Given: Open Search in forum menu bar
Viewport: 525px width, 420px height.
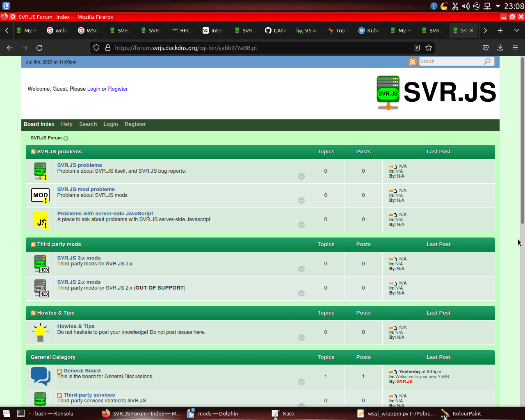Looking at the screenshot, I should point(88,124).
